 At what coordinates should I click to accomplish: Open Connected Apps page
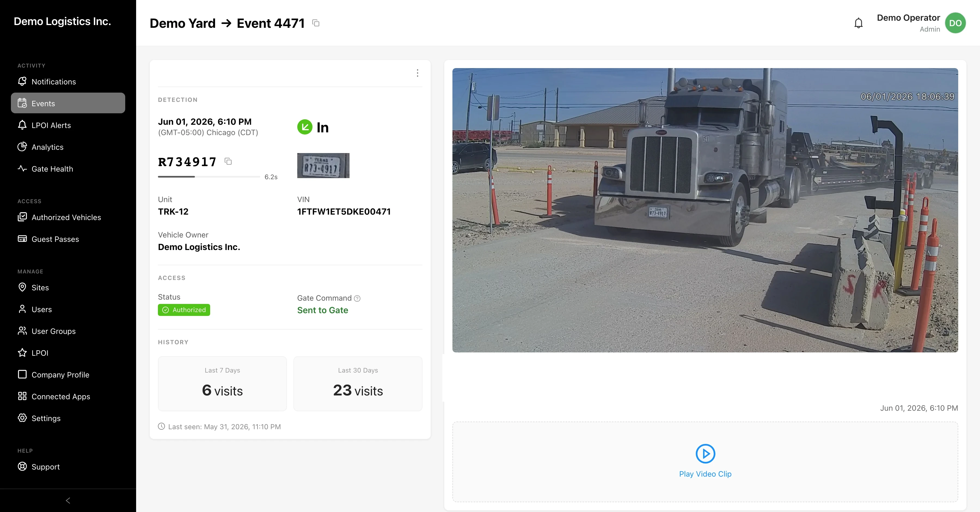point(68,396)
